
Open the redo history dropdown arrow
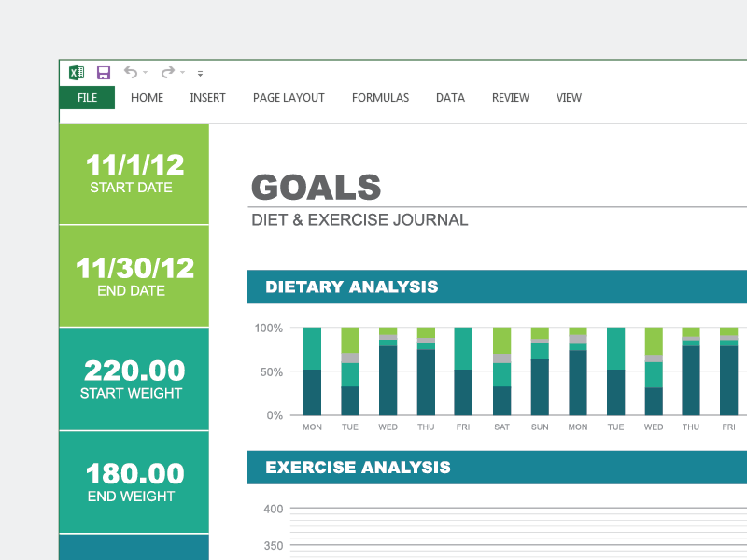click(182, 73)
